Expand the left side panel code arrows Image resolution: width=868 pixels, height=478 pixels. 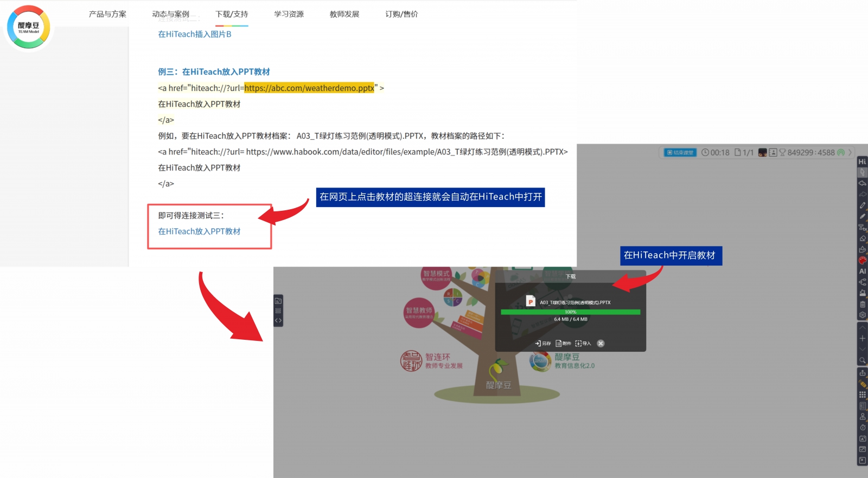(x=278, y=321)
